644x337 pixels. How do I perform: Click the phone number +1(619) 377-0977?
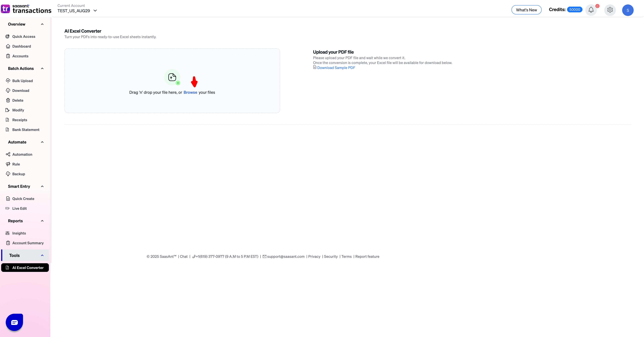pos(210,256)
